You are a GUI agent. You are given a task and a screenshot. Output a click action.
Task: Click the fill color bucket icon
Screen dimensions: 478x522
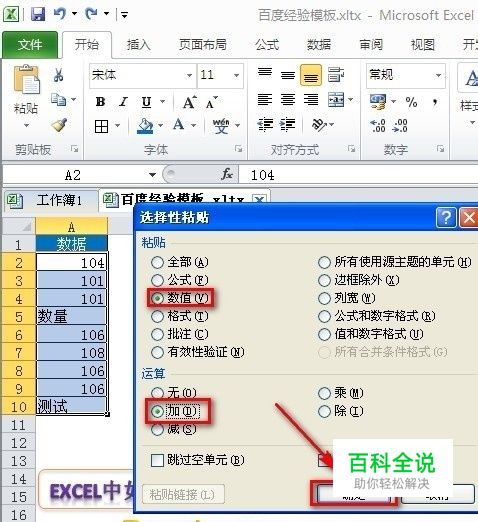[x=145, y=126]
